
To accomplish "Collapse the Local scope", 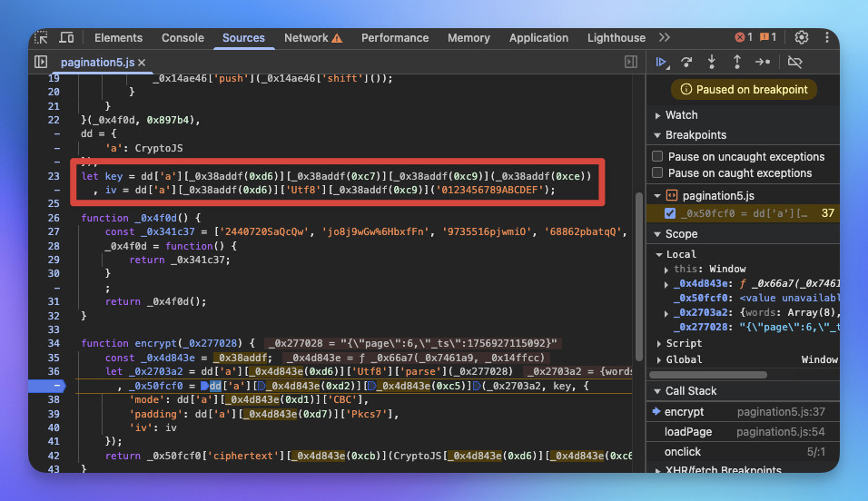I will click(659, 254).
